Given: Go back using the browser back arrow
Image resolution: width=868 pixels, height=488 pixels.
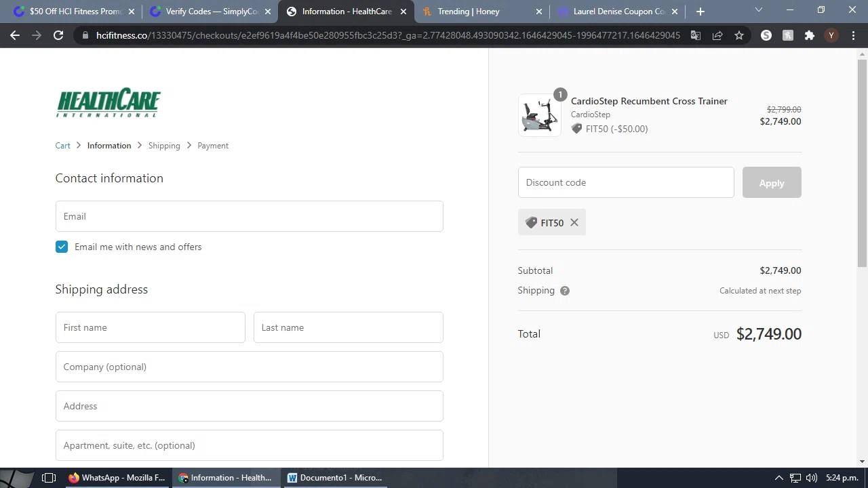Looking at the screenshot, I should point(15,35).
